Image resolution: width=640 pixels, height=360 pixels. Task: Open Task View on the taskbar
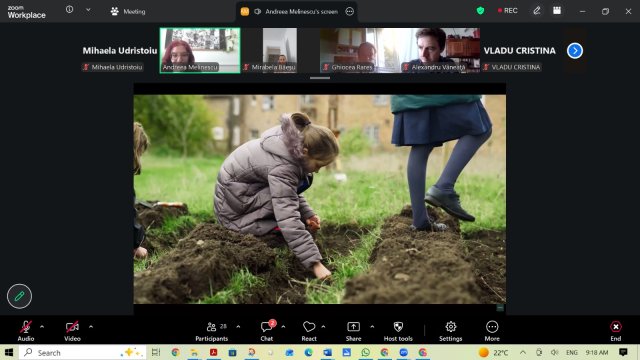(x=156, y=352)
